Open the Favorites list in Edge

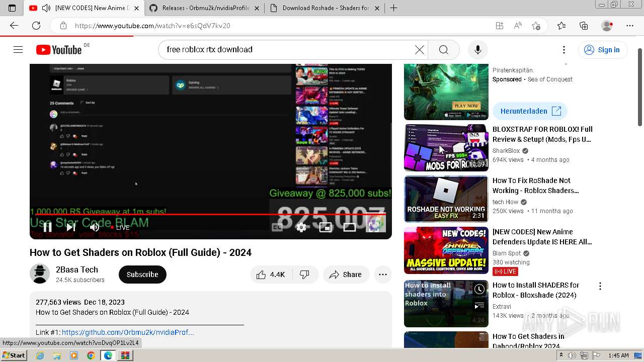[x=561, y=26]
